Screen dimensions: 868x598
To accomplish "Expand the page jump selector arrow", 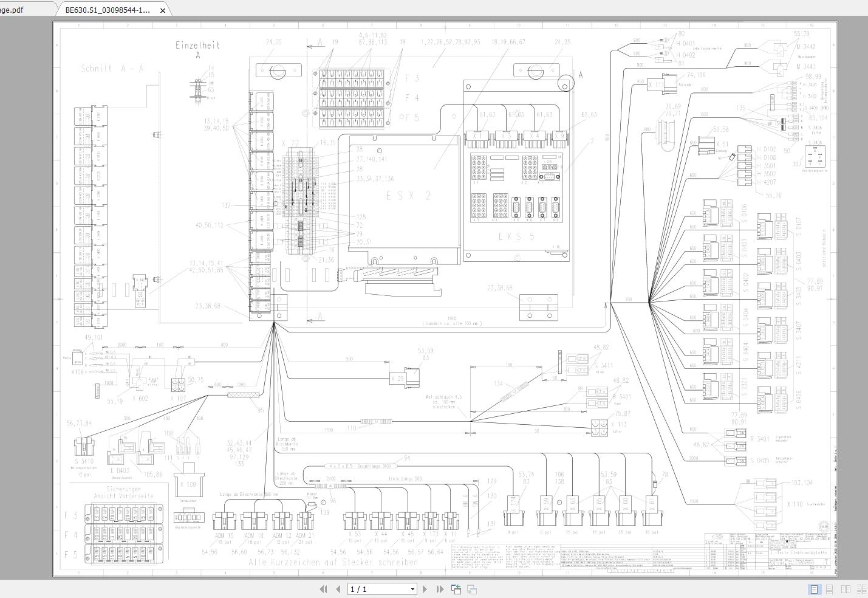I will pyautogui.click(x=412, y=589).
